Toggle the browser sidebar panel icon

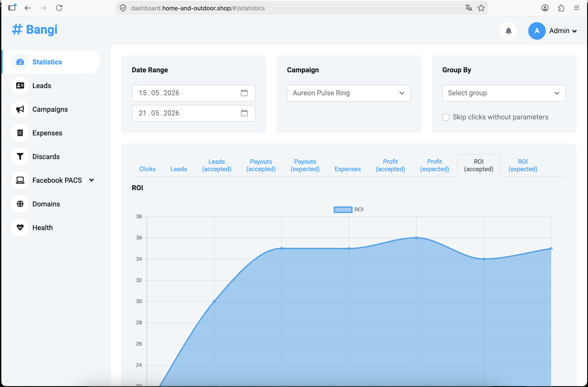12,8
